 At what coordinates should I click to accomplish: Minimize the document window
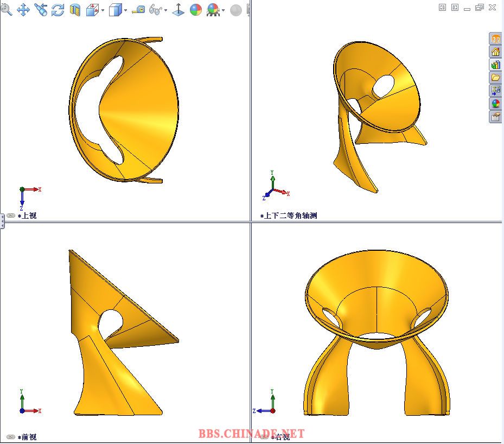point(467,9)
